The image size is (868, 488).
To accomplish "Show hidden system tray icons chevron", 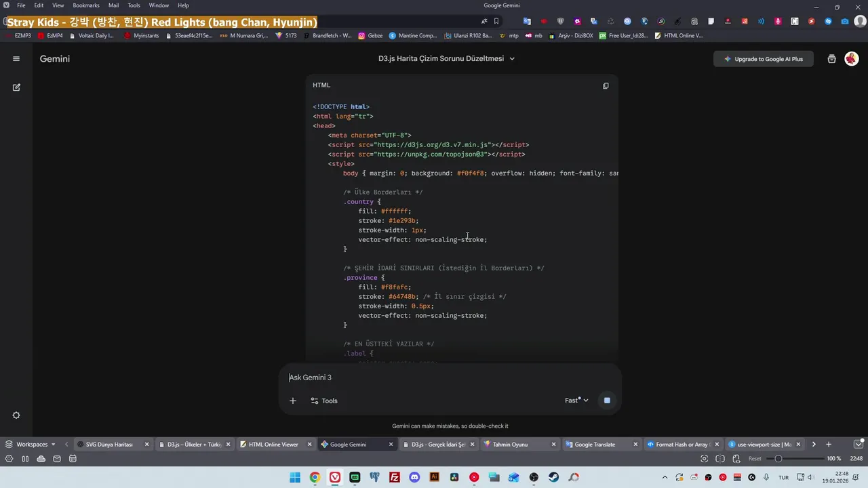I will [665, 477].
